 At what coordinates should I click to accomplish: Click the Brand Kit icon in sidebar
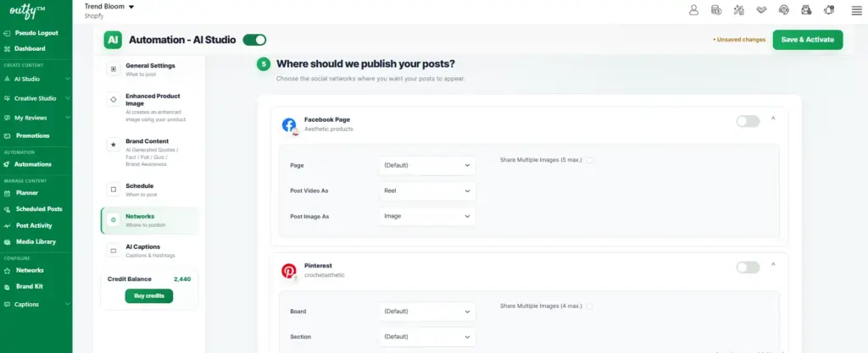tap(7, 287)
